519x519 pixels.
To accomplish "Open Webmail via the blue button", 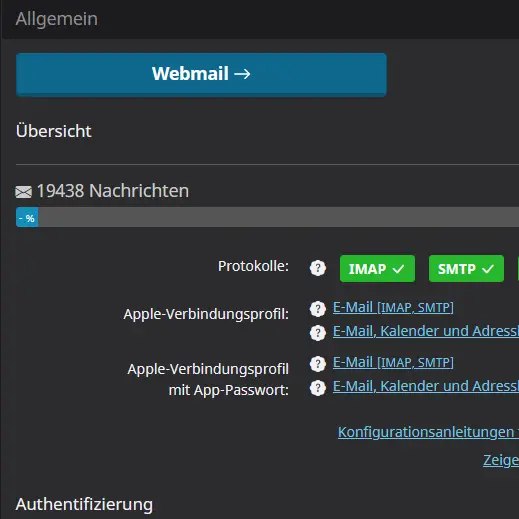I will [x=201, y=75].
